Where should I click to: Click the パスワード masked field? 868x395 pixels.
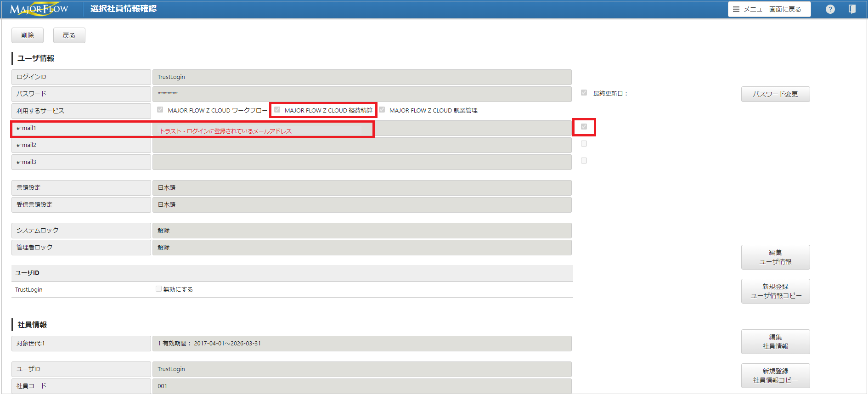click(362, 94)
